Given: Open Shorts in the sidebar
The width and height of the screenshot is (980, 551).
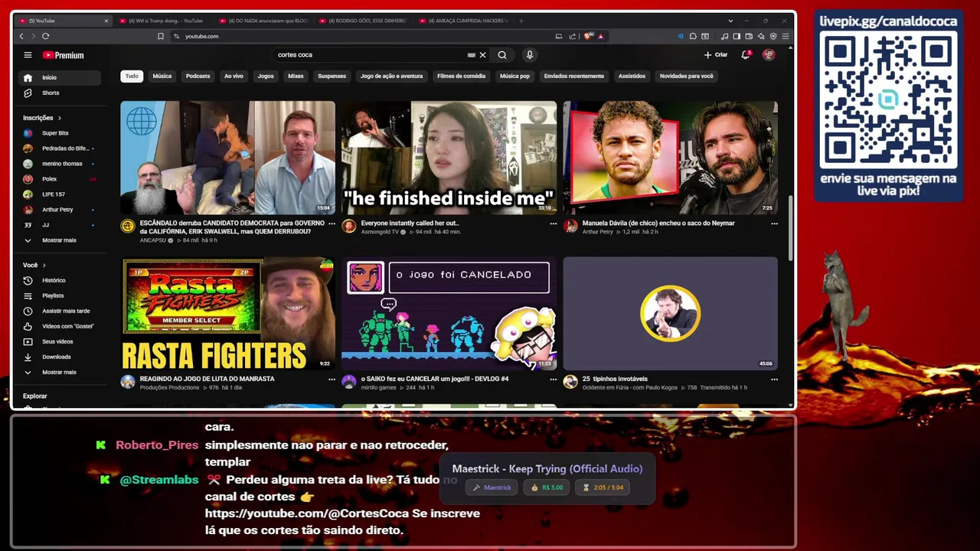Looking at the screenshot, I should pos(60,93).
